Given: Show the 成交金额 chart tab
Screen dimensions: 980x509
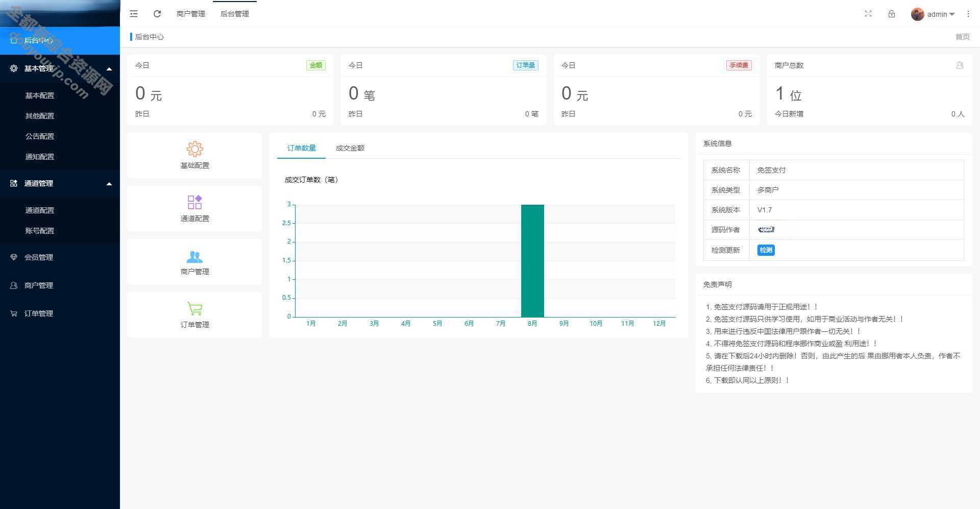Looking at the screenshot, I should coord(350,148).
